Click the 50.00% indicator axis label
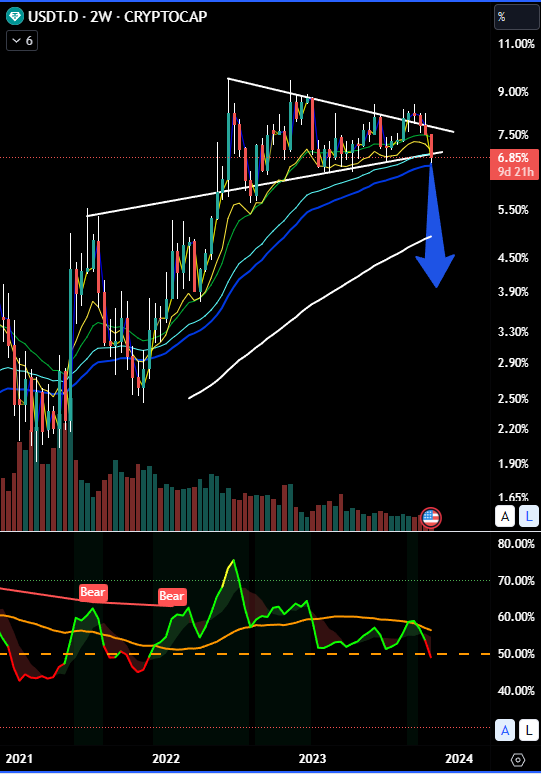 (x=516, y=654)
